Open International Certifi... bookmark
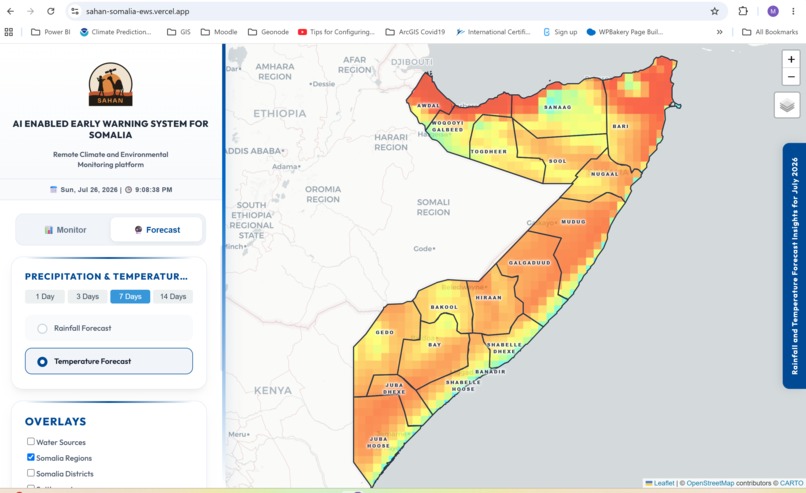 point(493,32)
